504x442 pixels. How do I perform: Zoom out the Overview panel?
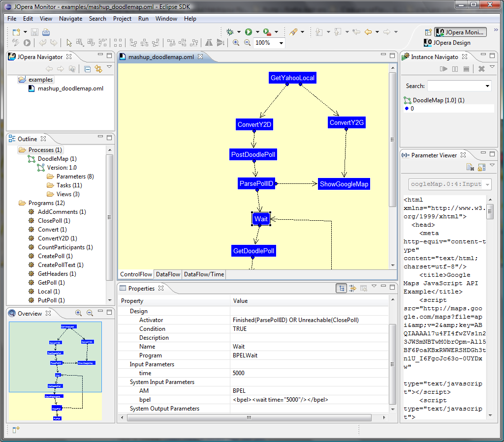point(90,313)
